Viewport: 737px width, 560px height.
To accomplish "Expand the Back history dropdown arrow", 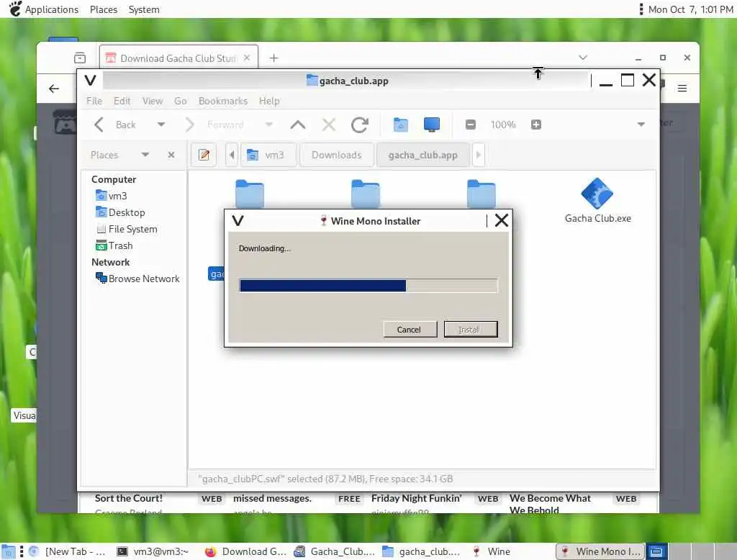I will coord(160,125).
